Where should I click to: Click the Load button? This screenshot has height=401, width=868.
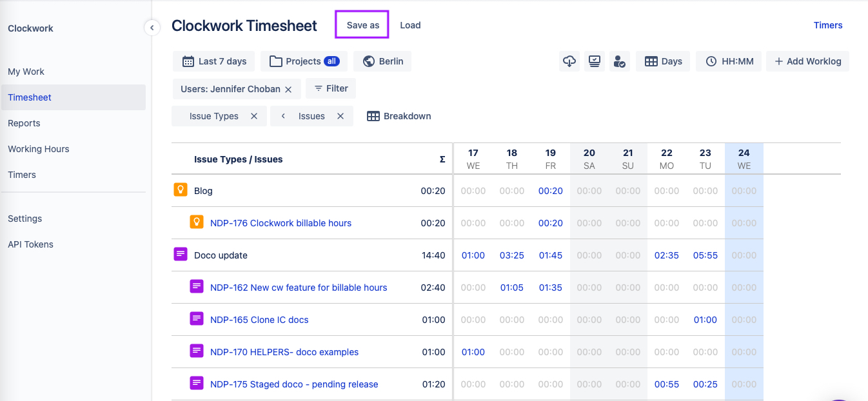pyautogui.click(x=410, y=25)
